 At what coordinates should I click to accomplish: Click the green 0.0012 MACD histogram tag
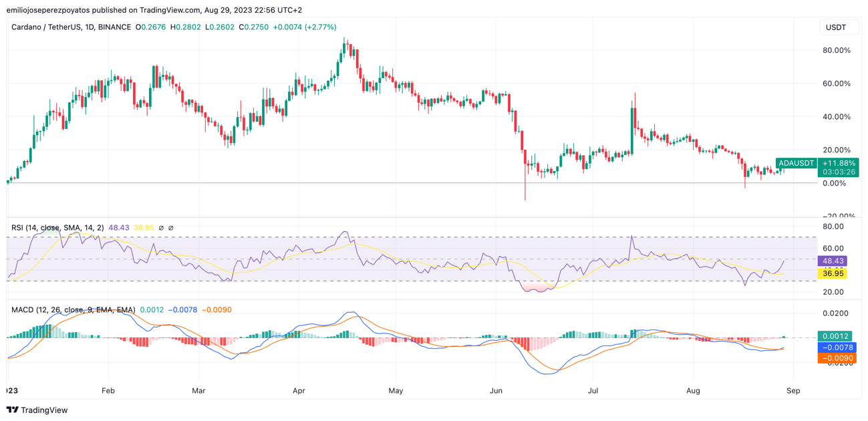click(835, 336)
